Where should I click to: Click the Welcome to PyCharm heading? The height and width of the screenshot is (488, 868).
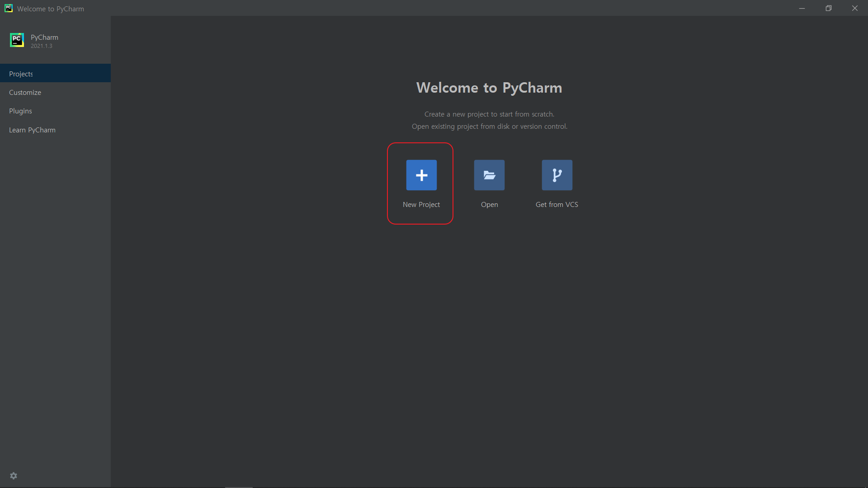pyautogui.click(x=489, y=88)
